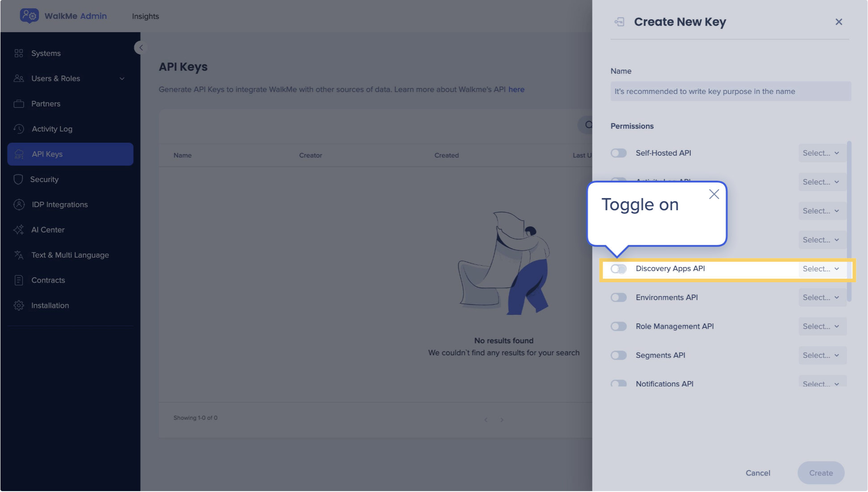Click the Installation gear icon
This screenshot has width=868, height=492.
[x=19, y=305]
